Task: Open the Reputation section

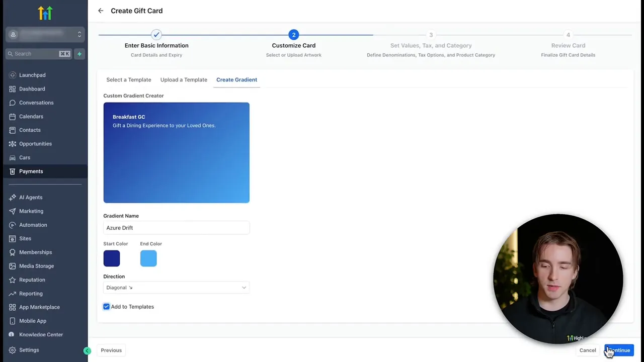Action: [x=32, y=280]
